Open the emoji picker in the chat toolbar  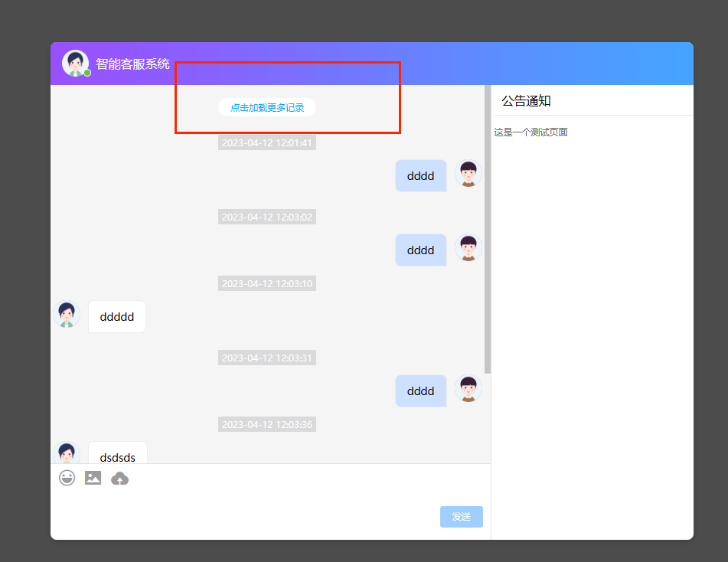(x=67, y=478)
